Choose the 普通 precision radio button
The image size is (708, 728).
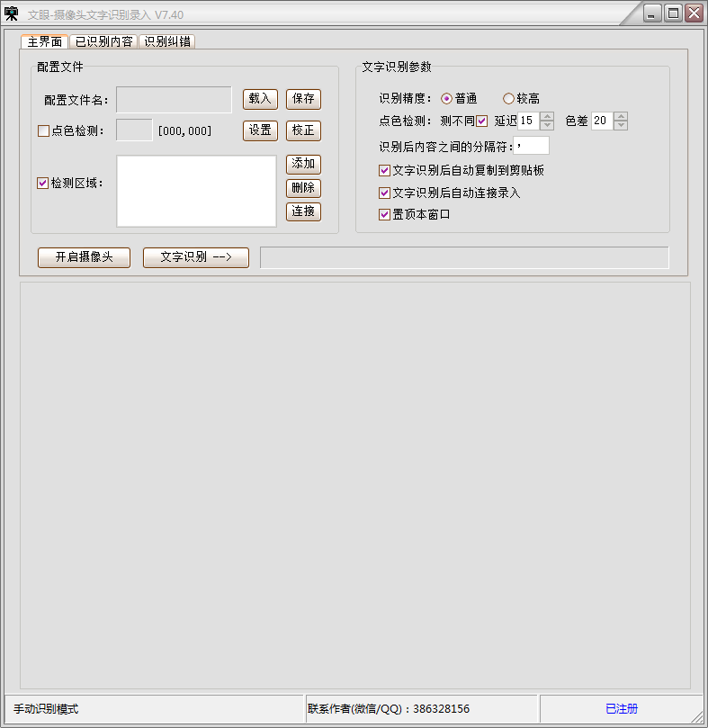[x=446, y=99]
